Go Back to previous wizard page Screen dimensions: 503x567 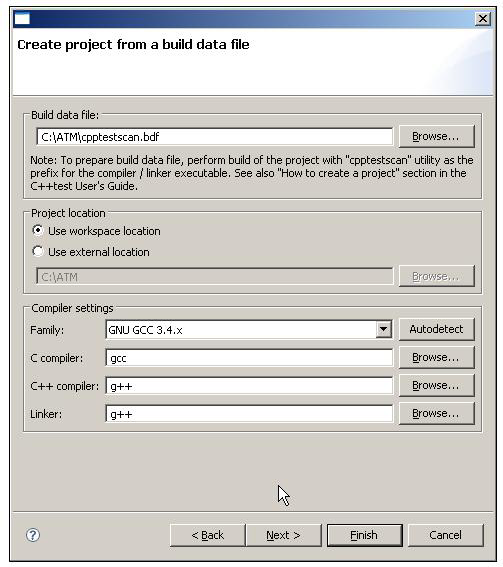(208, 535)
